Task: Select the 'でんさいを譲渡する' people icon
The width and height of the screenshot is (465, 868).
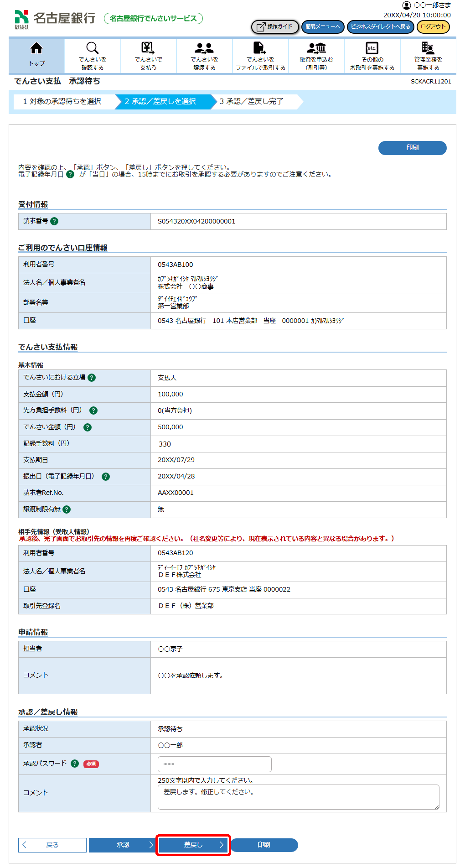Action: pyautogui.click(x=204, y=48)
